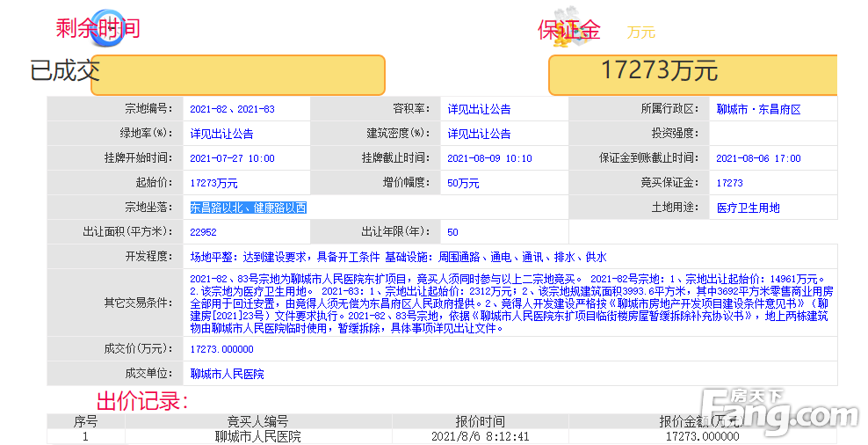Click 聊城市人民医院 in 成交单位 row
The width and height of the screenshot is (868, 445).
click(x=227, y=374)
